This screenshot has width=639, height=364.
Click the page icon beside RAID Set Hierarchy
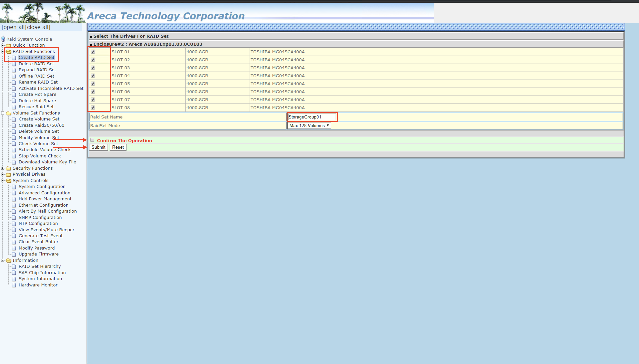click(x=14, y=267)
